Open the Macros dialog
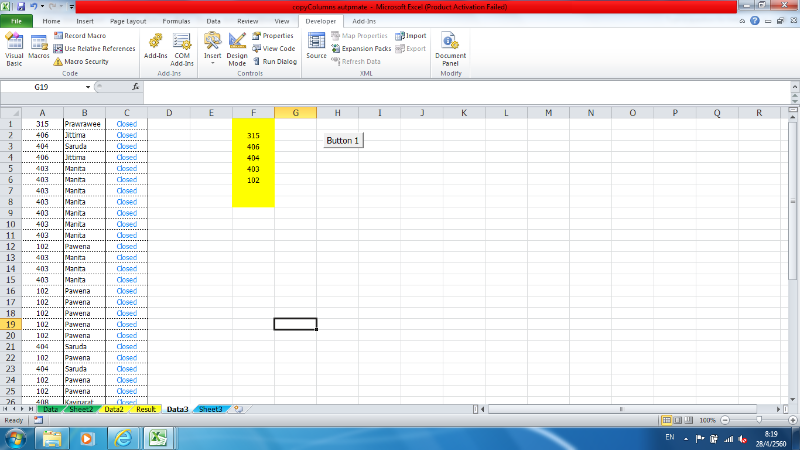This screenshot has height=450, width=800. (39, 47)
